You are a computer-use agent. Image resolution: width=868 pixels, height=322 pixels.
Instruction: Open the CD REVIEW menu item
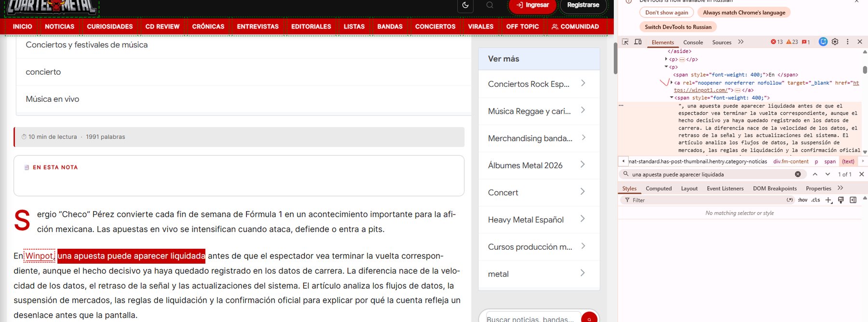coord(163,27)
